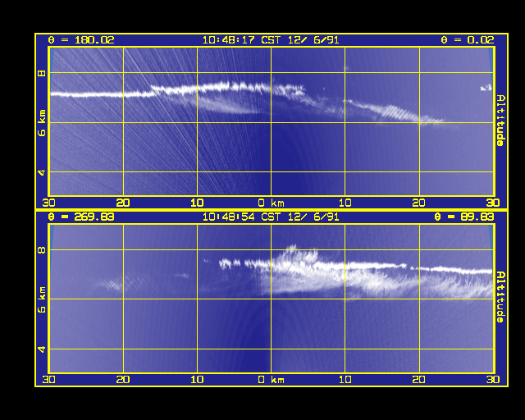Viewport: 525px width, 420px height.
Task: Click the upper plot's right-side 30 range label
Action: click(x=493, y=203)
